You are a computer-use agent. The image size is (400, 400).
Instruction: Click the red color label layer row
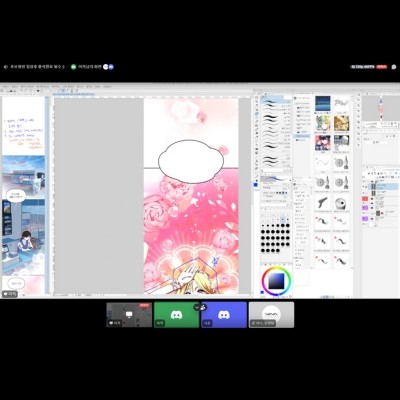380,199
